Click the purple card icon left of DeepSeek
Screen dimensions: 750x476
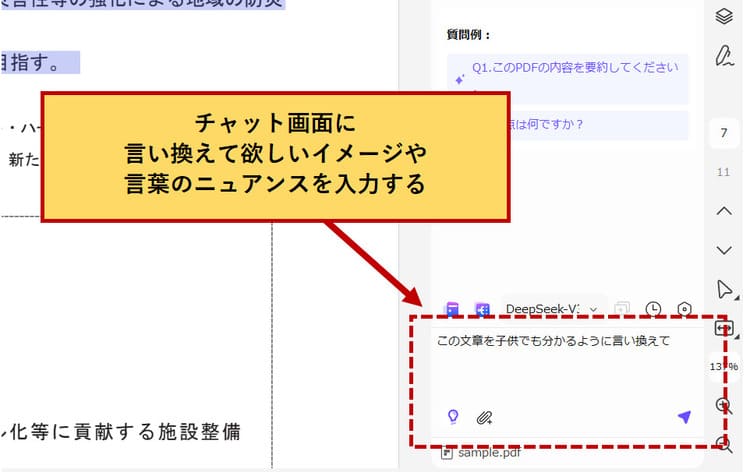[452, 309]
